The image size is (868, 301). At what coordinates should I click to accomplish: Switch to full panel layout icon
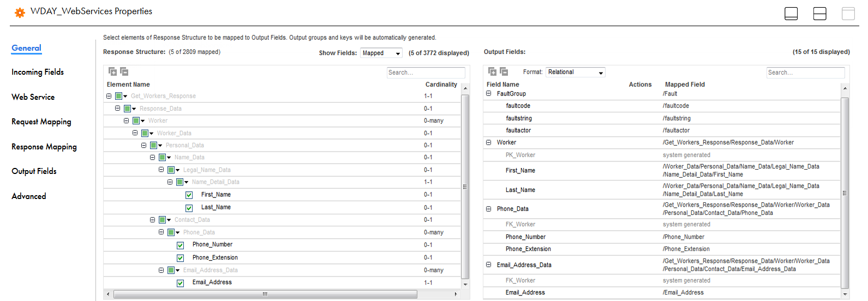(848, 14)
